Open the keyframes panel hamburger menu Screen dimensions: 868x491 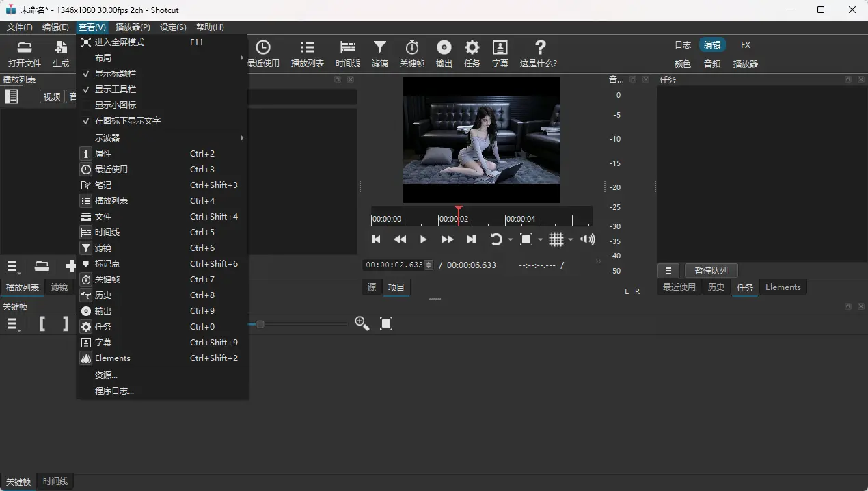[12, 324]
